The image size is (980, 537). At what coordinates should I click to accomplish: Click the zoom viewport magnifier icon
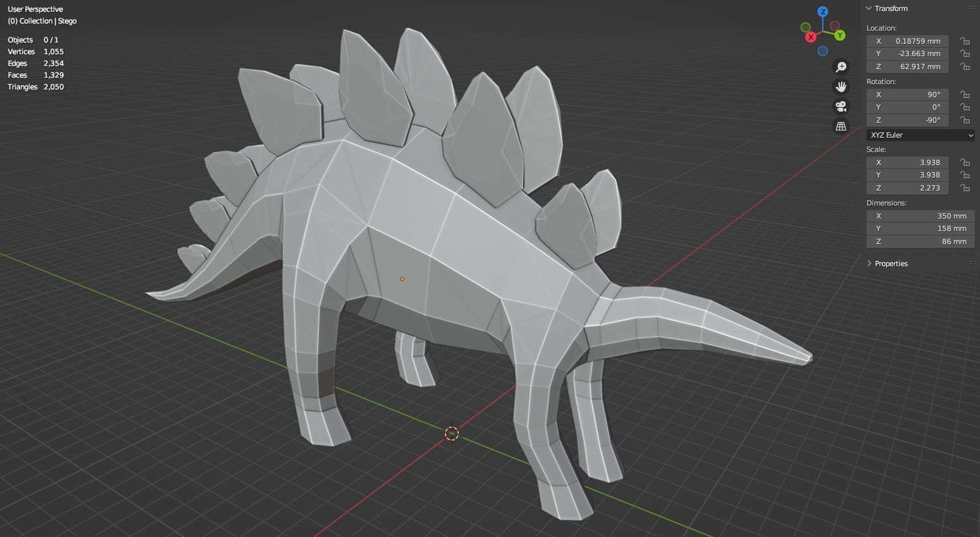[841, 67]
